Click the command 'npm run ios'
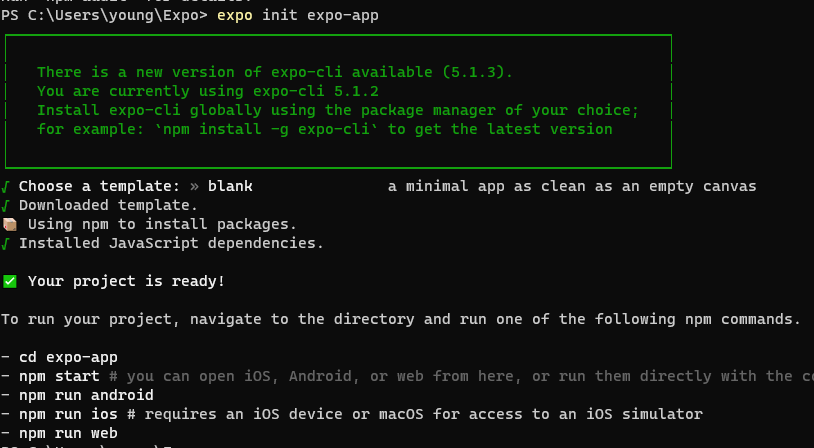The width and height of the screenshot is (814, 448). 68,414
